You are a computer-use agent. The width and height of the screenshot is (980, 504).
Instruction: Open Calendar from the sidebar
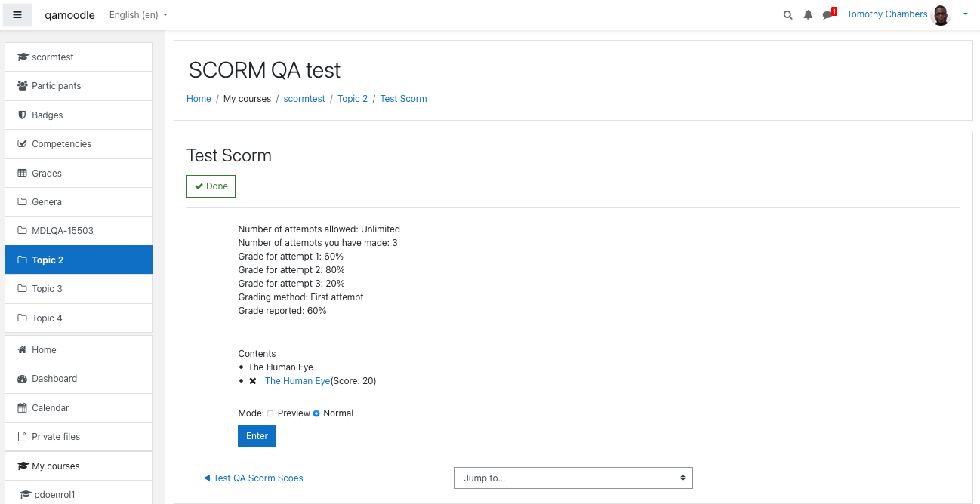79,408
